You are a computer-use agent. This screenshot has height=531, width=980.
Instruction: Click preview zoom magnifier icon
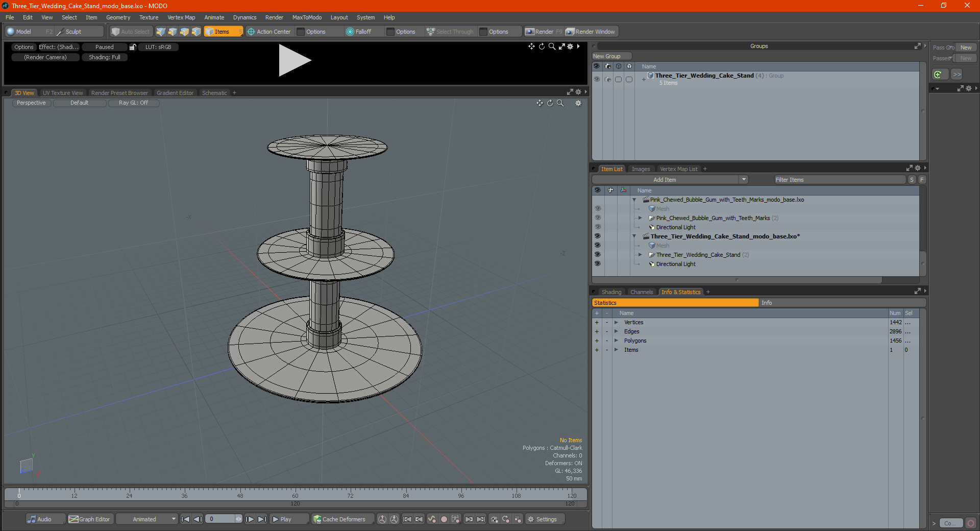tap(552, 46)
